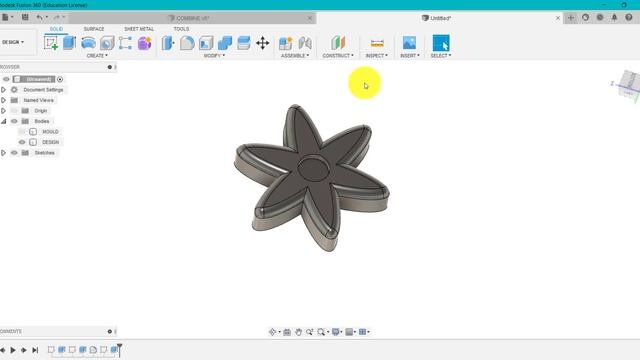Image resolution: width=640 pixels, height=360 pixels.
Task: Click the ViewCube in the corner
Action: [629, 84]
